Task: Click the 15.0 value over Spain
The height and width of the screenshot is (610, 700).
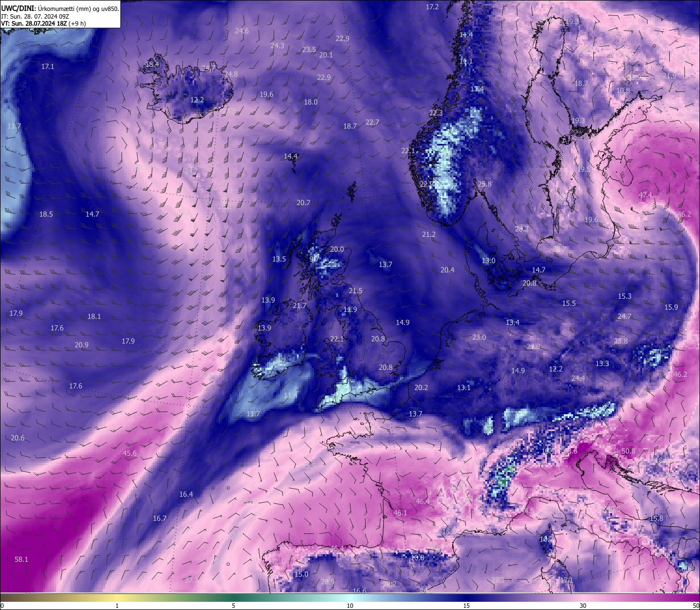Action: (x=301, y=574)
